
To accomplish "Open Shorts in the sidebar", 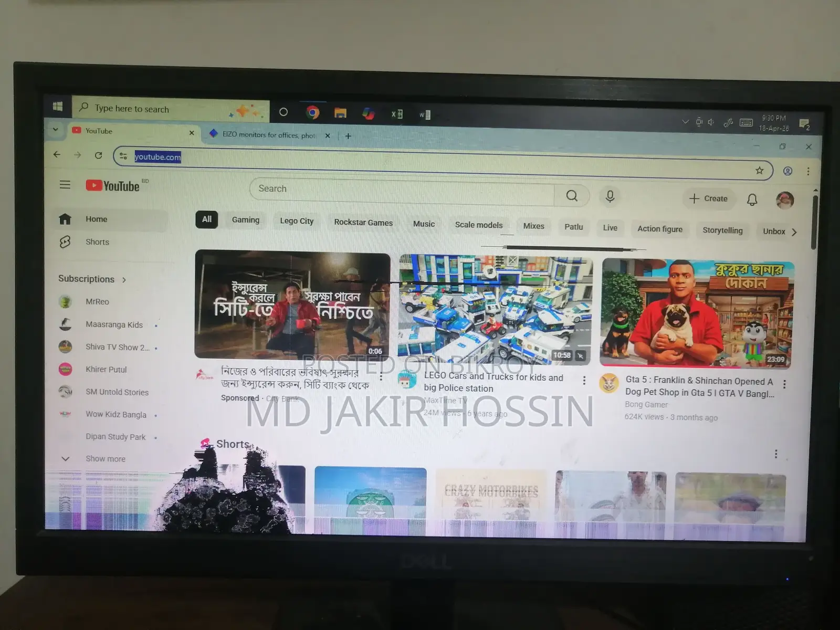I will tap(110, 242).
